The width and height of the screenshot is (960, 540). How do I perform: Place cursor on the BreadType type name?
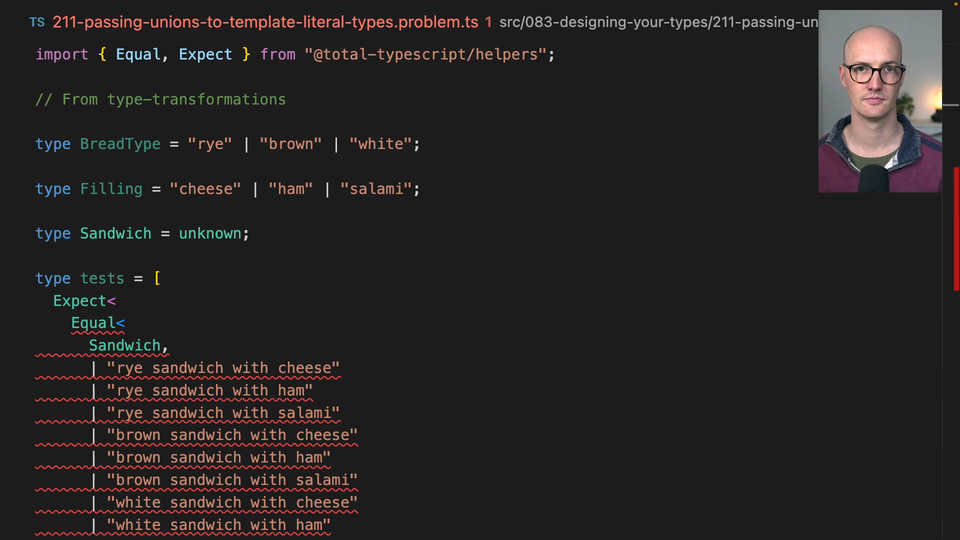(x=120, y=144)
